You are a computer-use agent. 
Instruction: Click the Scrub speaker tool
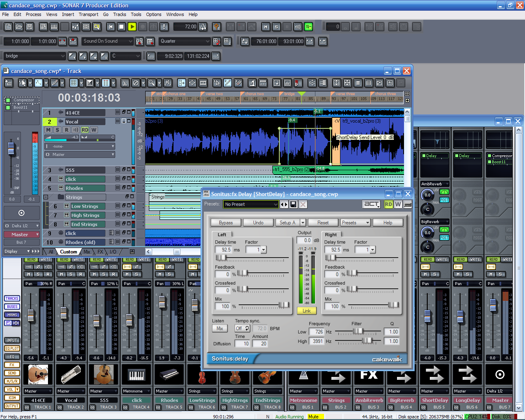pos(168,83)
